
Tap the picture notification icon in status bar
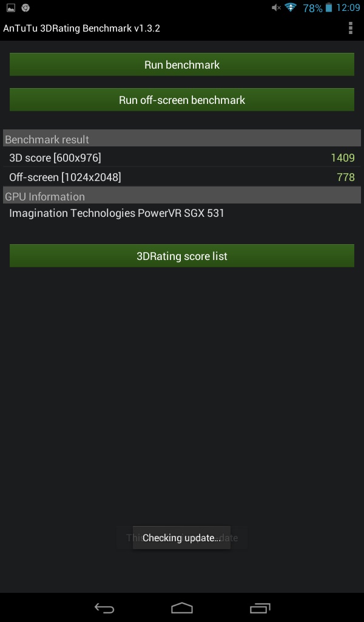point(11,7)
